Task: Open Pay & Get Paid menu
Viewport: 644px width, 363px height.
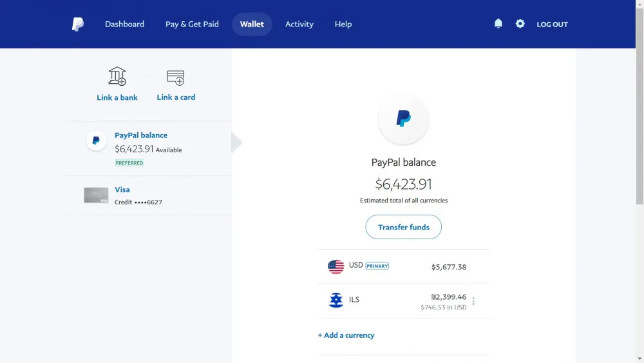Action: [192, 25]
